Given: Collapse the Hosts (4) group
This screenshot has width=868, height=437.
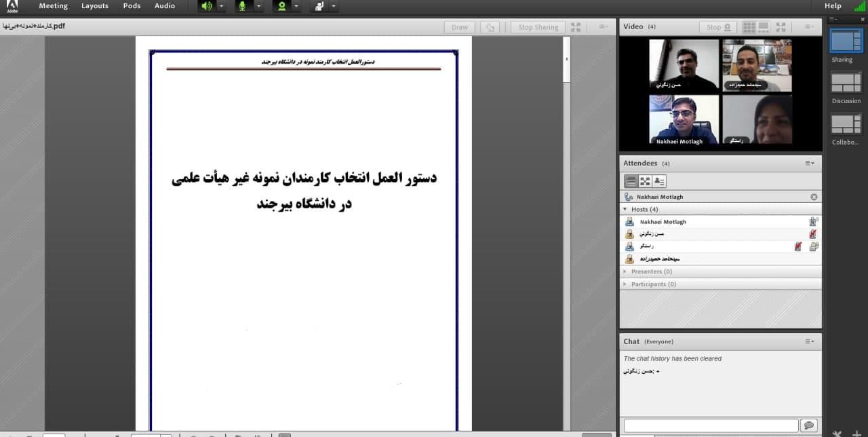Looking at the screenshot, I should click(x=625, y=210).
